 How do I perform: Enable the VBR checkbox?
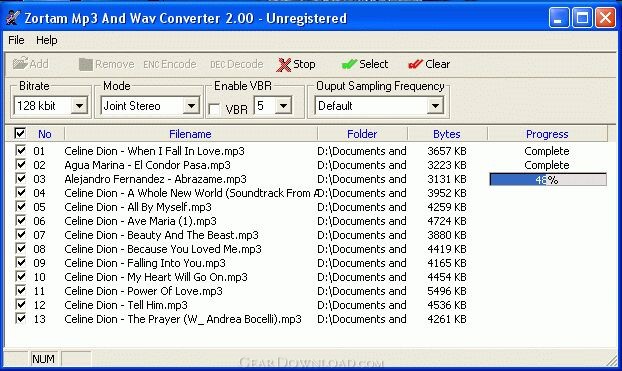pos(214,110)
